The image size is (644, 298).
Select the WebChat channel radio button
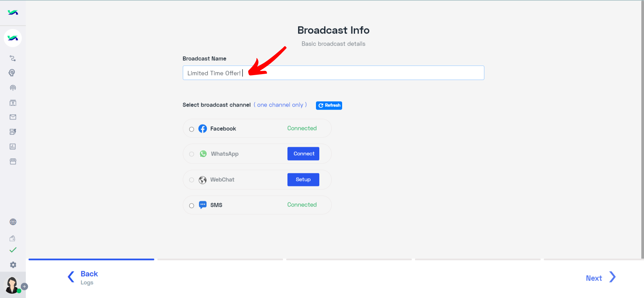pyautogui.click(x=192, y=180)
